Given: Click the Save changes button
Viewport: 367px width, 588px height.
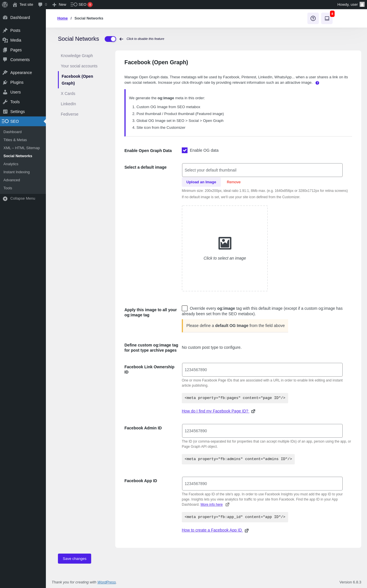Looking at the screenshot, I should click(75, 559).
